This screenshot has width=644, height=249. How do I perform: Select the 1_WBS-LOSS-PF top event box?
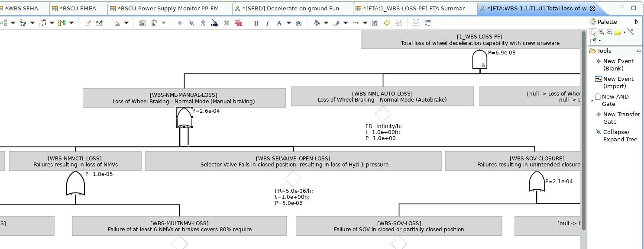tap(471, 39)
